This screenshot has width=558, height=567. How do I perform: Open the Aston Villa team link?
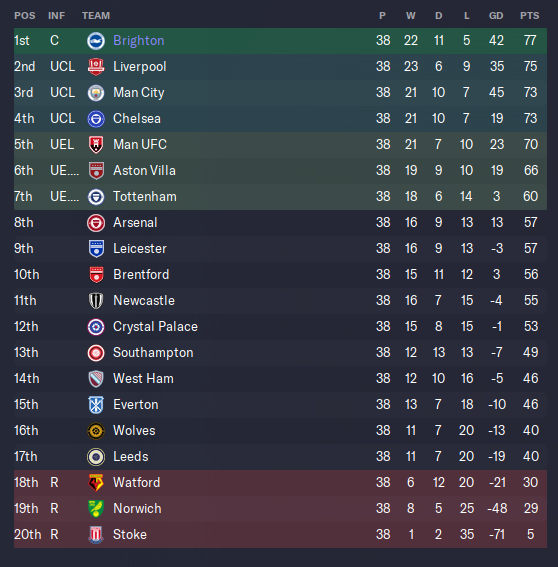144,170
